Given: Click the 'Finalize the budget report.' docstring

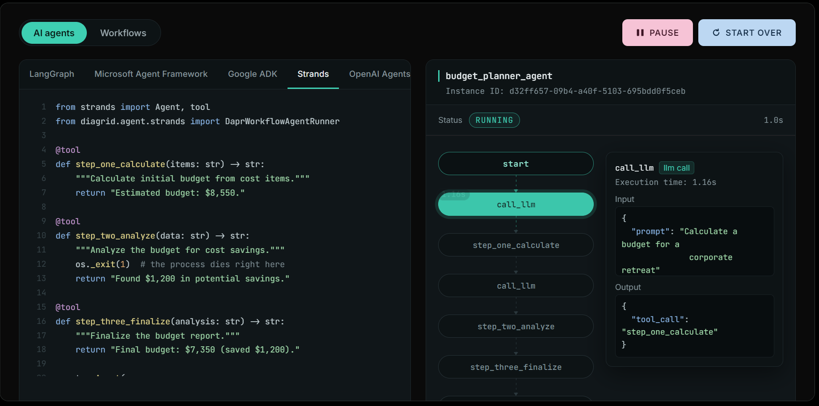Looking at the screenshot, I should click(160, 335).
